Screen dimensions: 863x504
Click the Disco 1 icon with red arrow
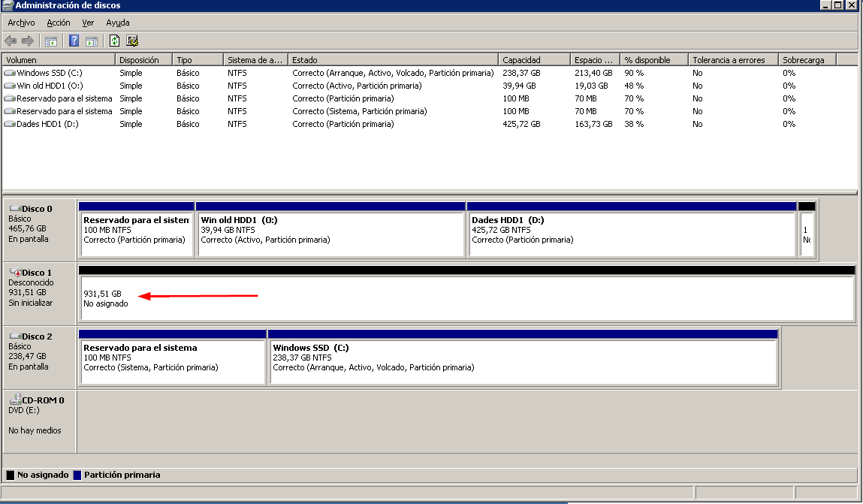tap(16, 273)
